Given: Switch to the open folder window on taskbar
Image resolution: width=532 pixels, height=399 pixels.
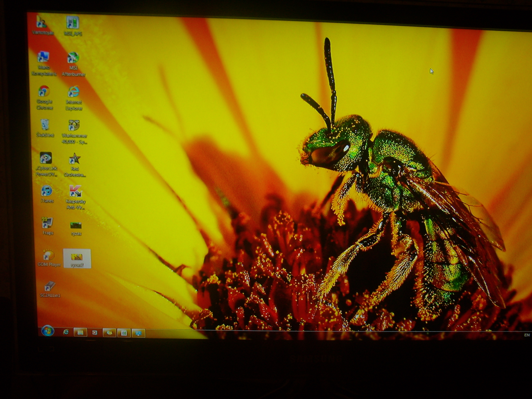Looking at the screenshot, I should [109, 333].
